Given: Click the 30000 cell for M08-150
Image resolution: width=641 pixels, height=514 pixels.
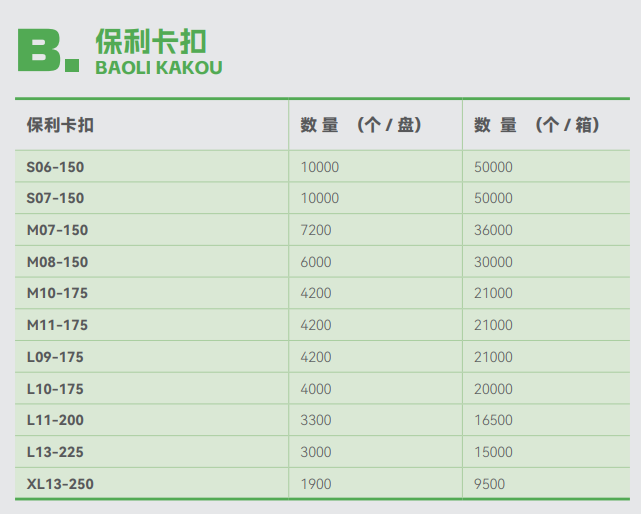Looking at the screenshot, I should (x=493, y=262).
